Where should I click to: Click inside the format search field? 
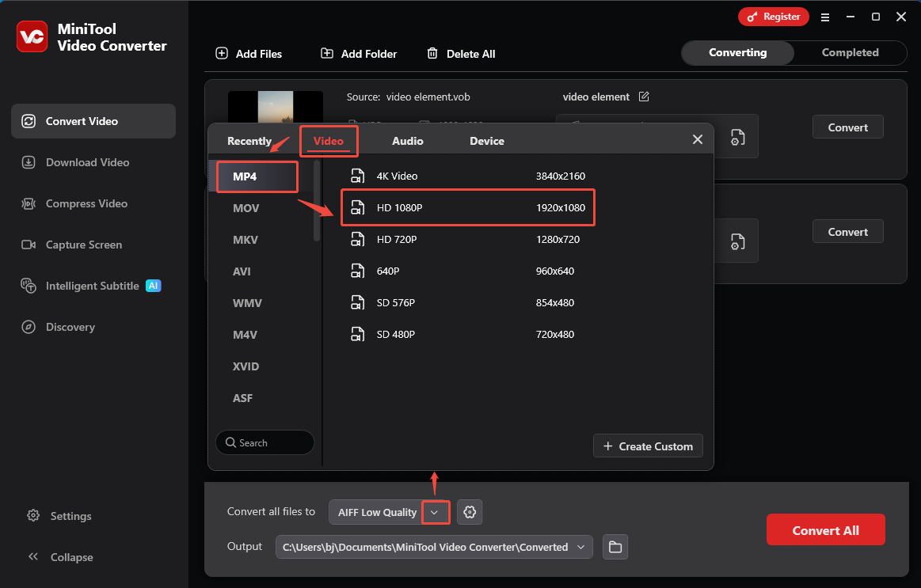pyautogui.click(x=265, y=442)
